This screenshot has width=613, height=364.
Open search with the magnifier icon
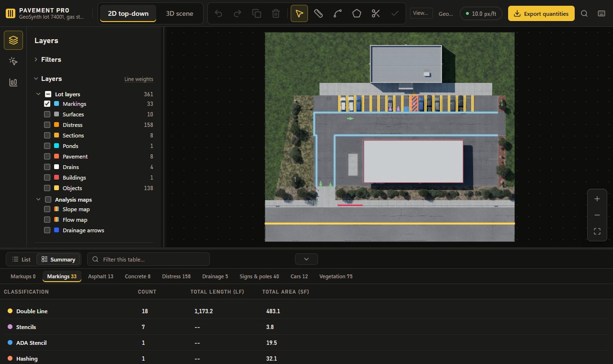coord(584,13)
